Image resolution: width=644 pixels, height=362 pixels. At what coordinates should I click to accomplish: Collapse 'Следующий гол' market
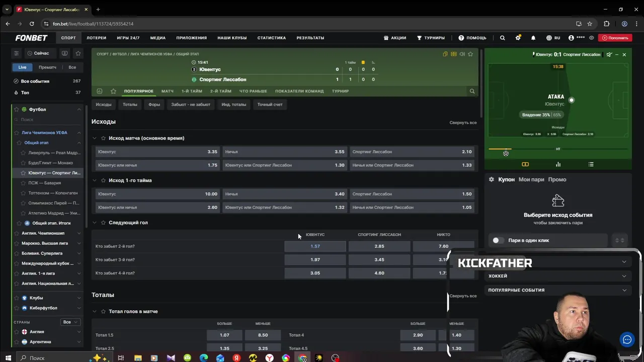[94, 223]
